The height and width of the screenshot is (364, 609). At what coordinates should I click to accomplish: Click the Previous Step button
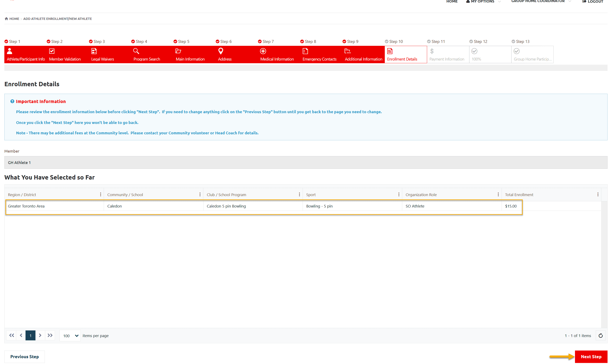[x=24, y=356]
